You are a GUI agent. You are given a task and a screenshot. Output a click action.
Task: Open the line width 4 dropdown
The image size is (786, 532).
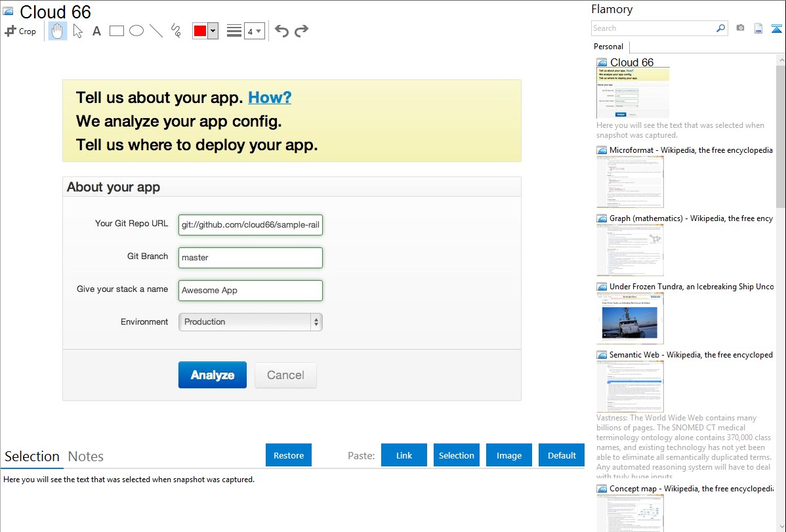[255, 31]
